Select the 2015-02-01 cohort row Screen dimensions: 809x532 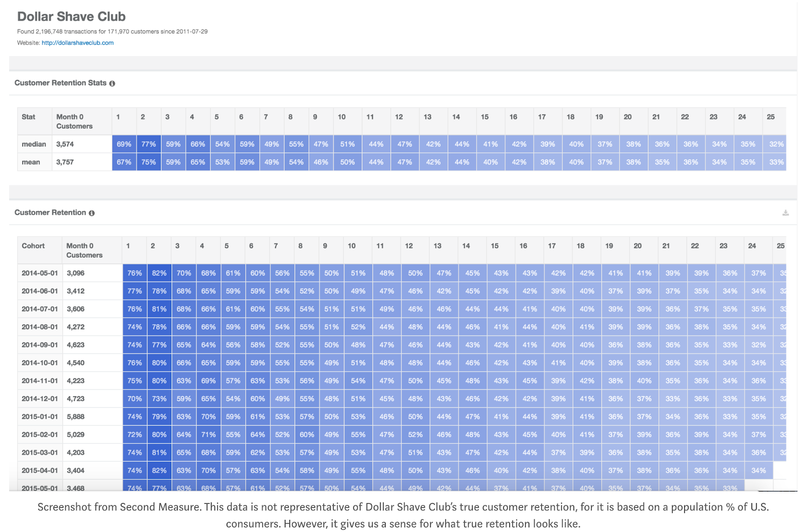pos(401,434)
